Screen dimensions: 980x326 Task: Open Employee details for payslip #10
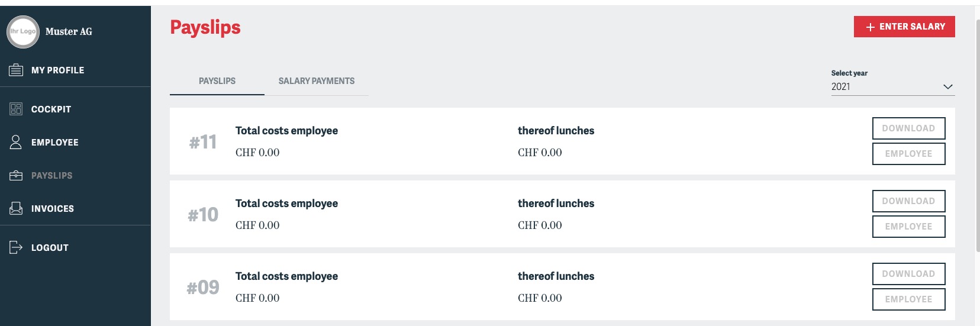[x=908, y=227]
